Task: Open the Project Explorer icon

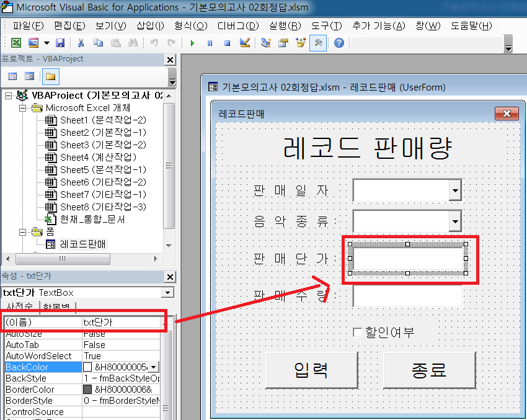Action: coord(266,43)
